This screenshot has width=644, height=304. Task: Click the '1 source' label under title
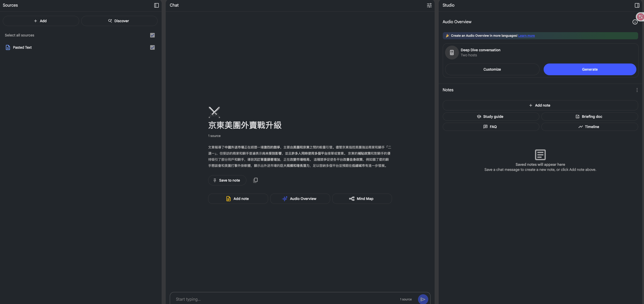point(214,136)
